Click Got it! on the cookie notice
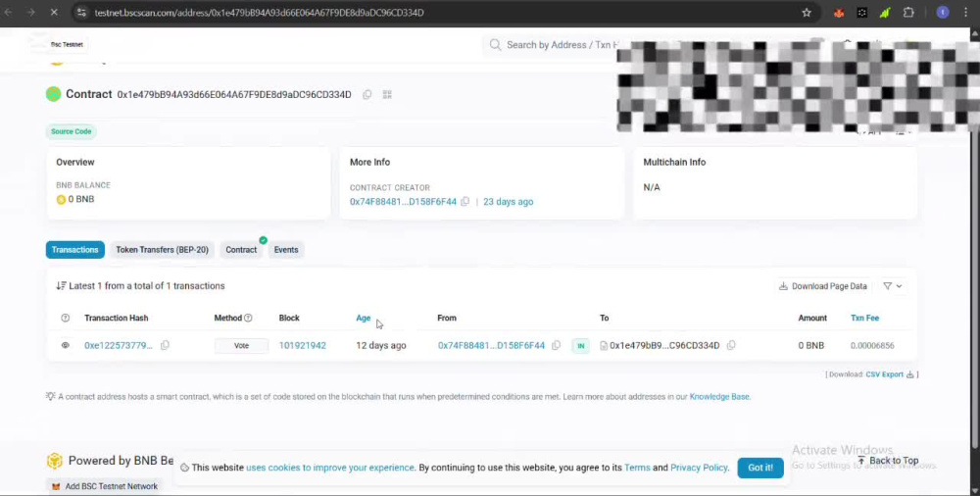980x496 pixels. pos(760,468)
